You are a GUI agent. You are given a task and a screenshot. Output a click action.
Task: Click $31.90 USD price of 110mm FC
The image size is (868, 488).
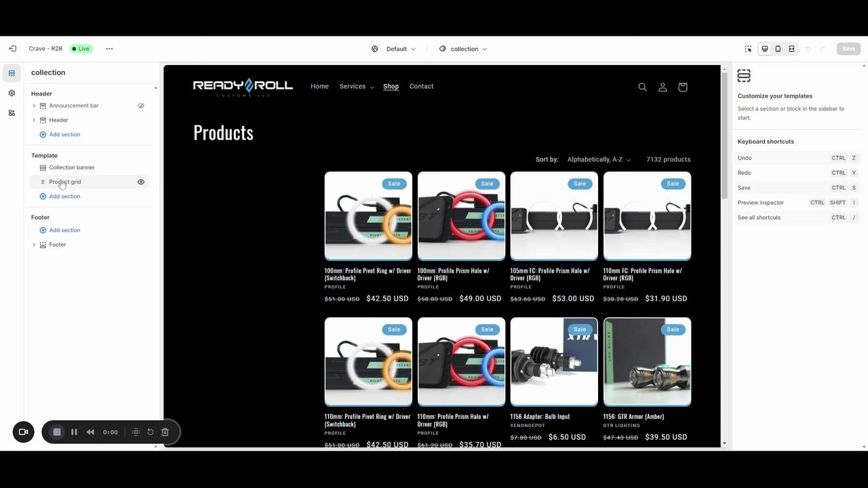[666, 299]
